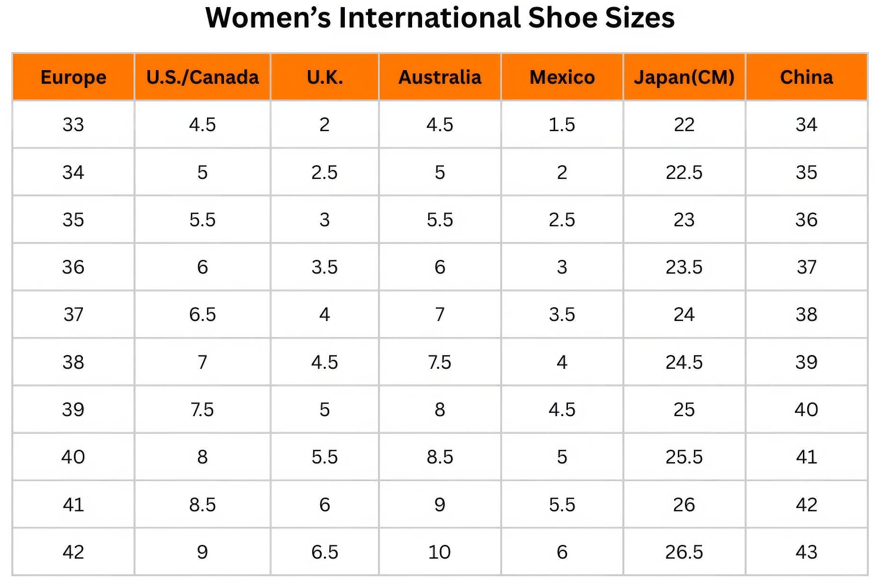This screenshot has height=588, width=882.
Task: Select Europe size 33 cell
Action: coord(73,125)
